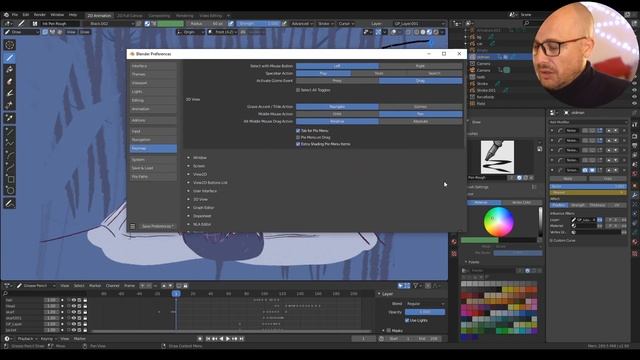This screenshot has height=360, width=640.
Task: Jump to the start frame in the timeline
Action: [x=208, y=338]
